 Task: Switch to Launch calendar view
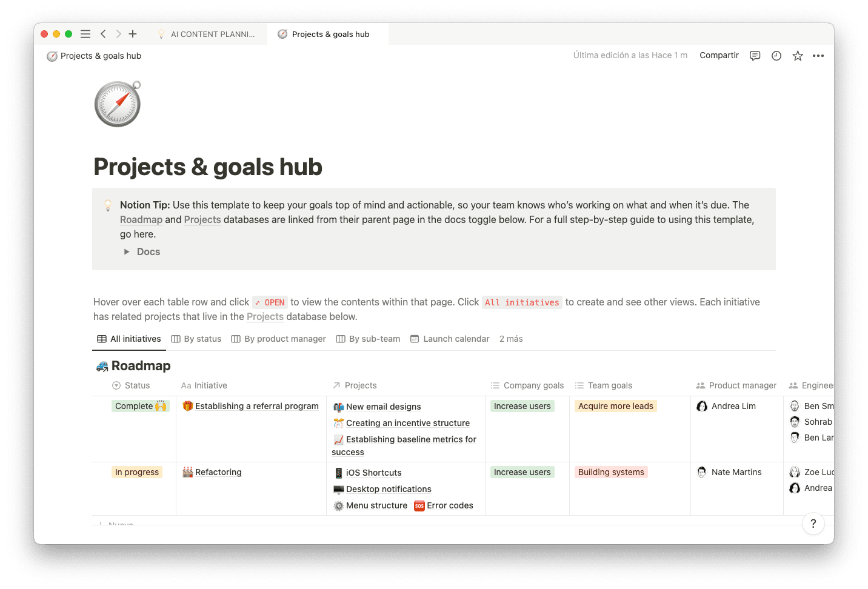point(450,339)
